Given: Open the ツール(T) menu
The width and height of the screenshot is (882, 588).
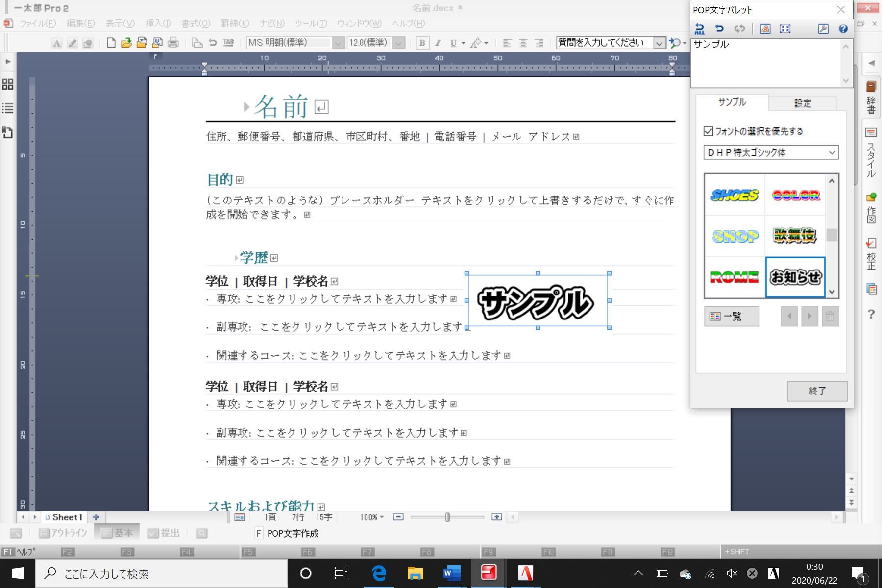Looking at the screenshot, I should point(311,23).
